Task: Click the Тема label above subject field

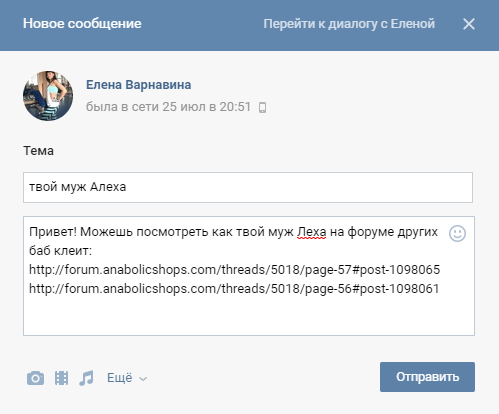Action: 38,151
